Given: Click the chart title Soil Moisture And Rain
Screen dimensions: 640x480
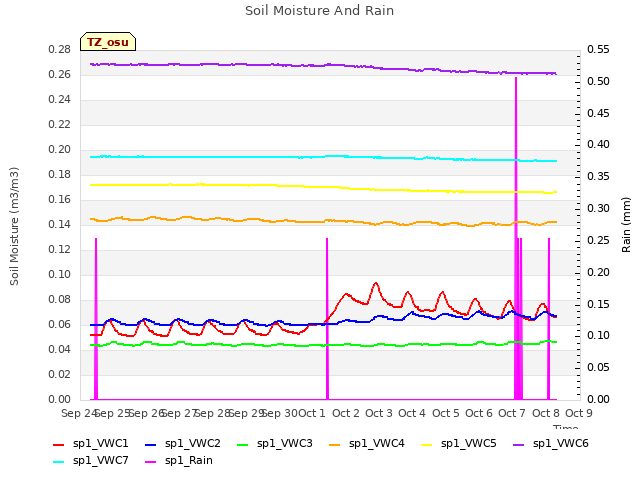Looking at the screenshot, I should coord(320,11).
